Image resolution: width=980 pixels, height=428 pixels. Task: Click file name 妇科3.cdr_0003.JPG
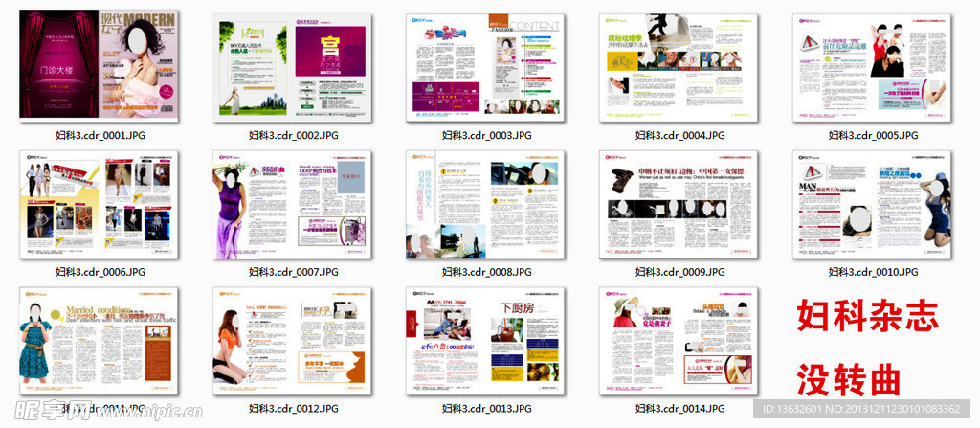(x=487, y=135)
